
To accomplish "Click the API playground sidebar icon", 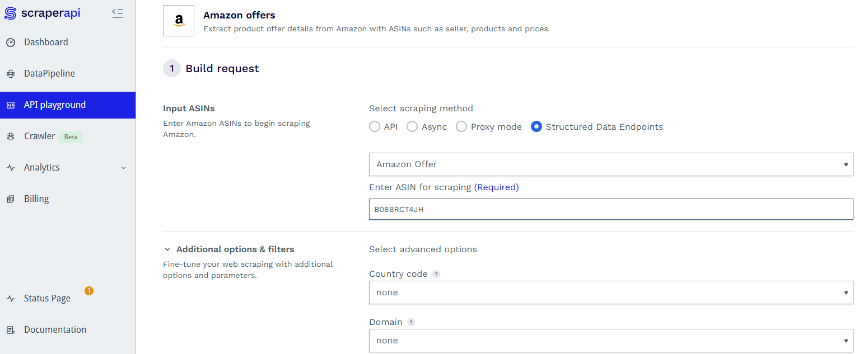I will (10, 105).
